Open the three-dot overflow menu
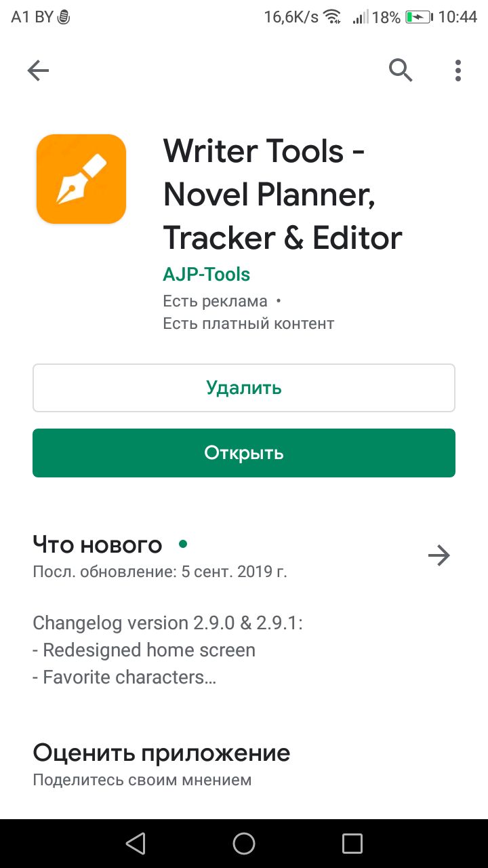Image resolution: width=488 pixels, height=868 pixels. [458, 71]
